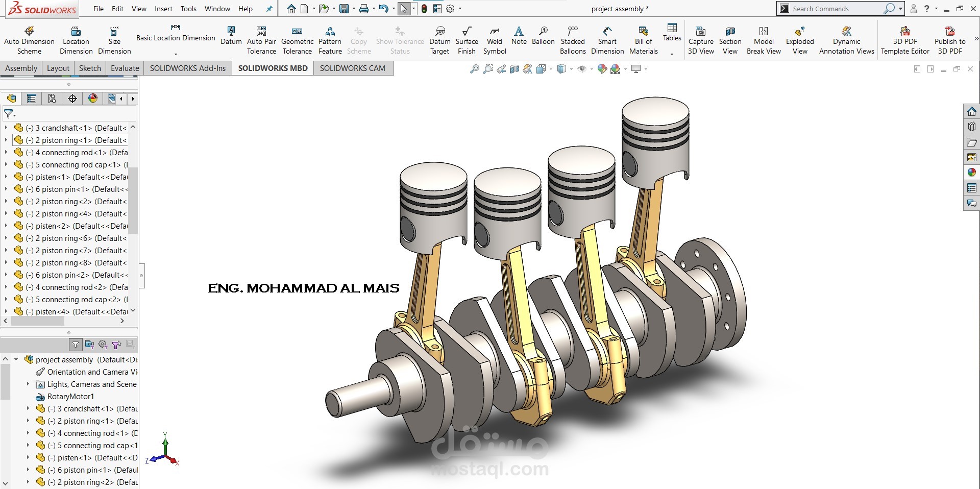Open the Exploded View tool
Screen dimensions: 980x489
click(x=799, y=38)
